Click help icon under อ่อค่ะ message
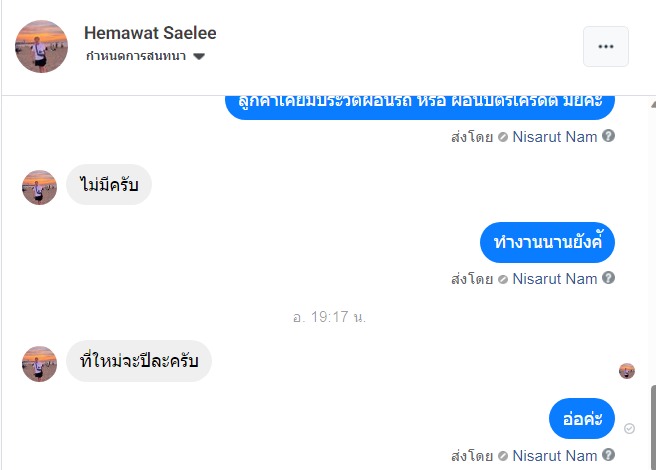This screenshot has height=470, width=656. pos(608,456)
